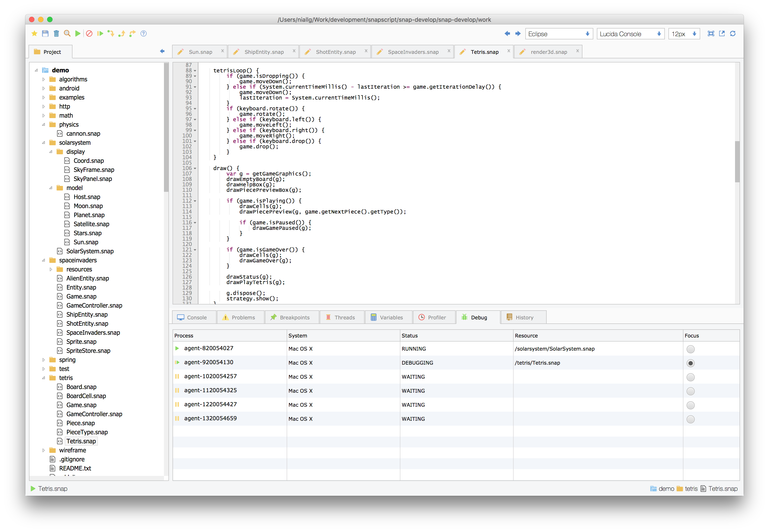This screenshot has height=532, width=769.
Task: Expand the algorithms folder in tree
Action: [44, 79]
